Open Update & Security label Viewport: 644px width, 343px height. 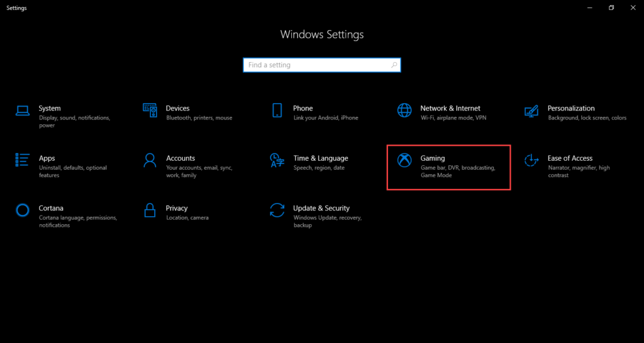(x=321, y=209)
